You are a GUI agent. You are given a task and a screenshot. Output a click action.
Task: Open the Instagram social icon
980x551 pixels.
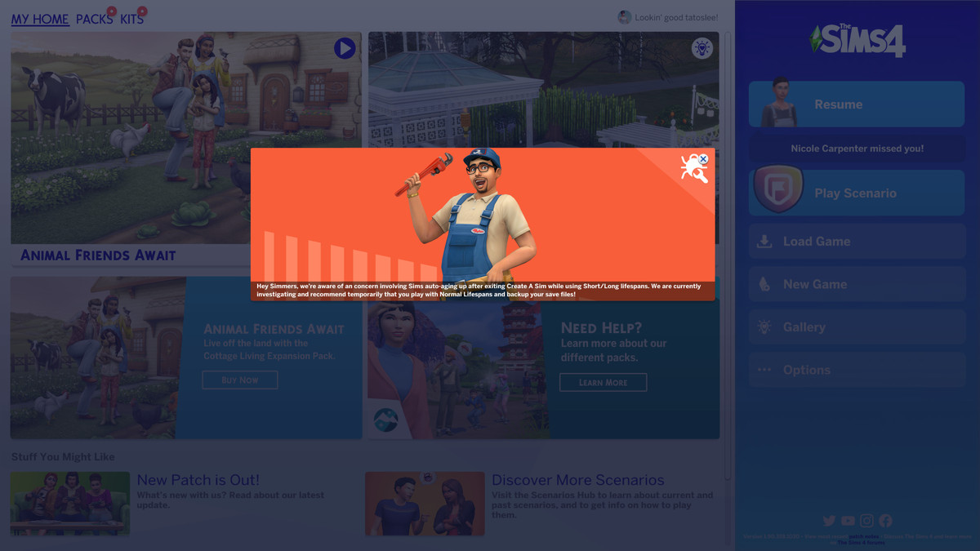[866, 521]
